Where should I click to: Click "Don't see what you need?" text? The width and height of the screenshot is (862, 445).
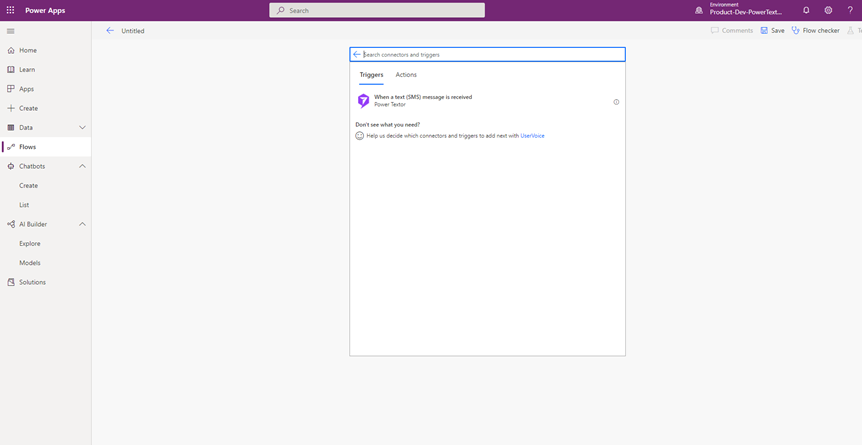tap(388, 125)
